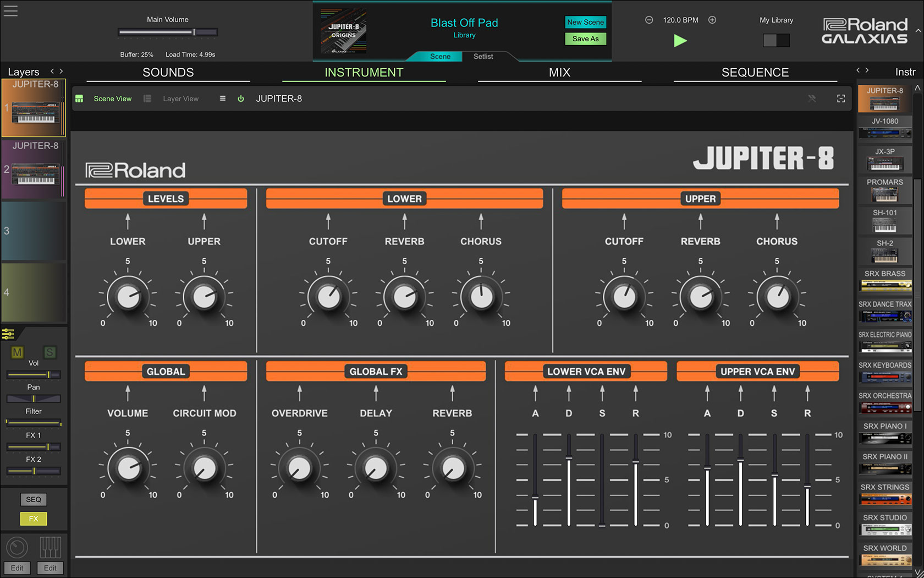This screenshot has width=924, height=578.
Task: Select PROMARS instrument
Action: (884, 189)
